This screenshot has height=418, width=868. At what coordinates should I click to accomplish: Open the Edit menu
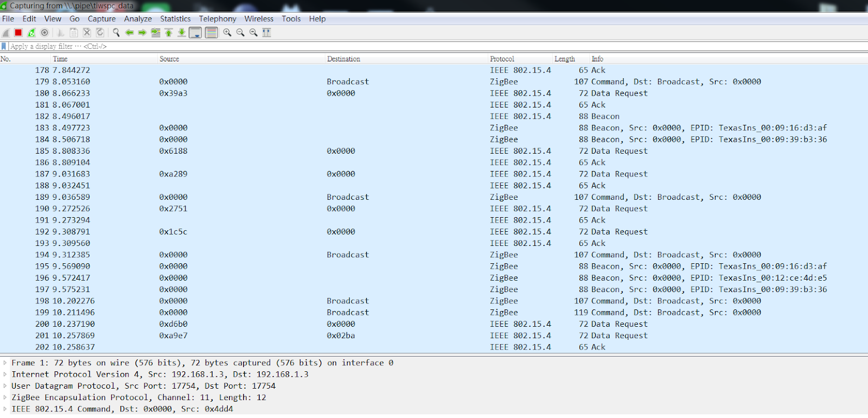coord(29,19)
